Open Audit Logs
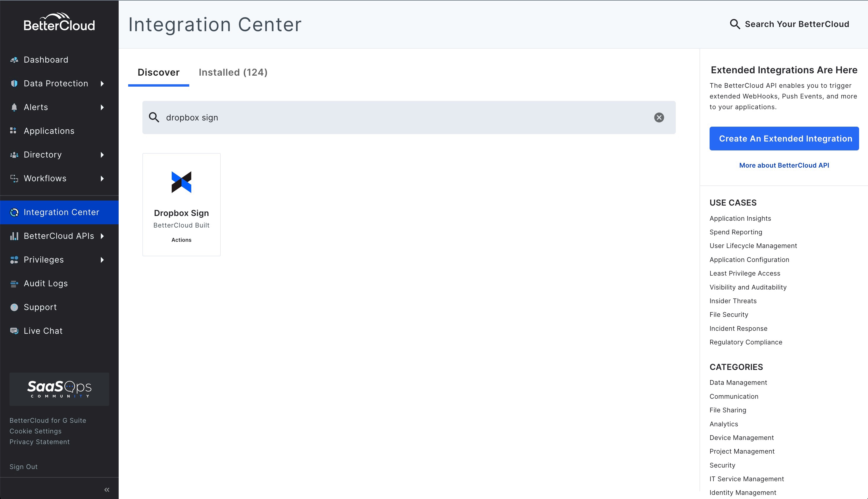Screen dimensions: 868x499 [45, 283]
